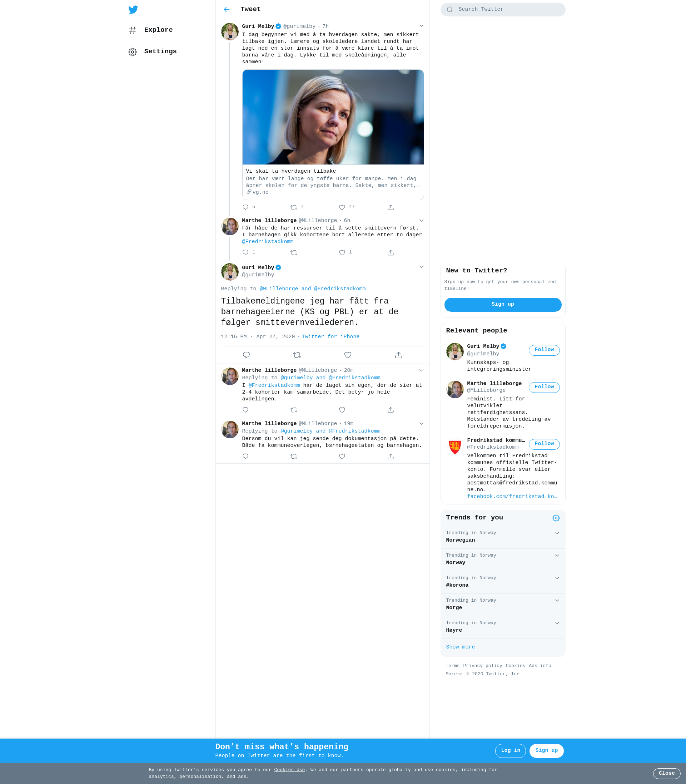The image size is (686, 784).
Task: Open Fredrikstad kommune's coat of arms avatar
Action: (455, 447)
